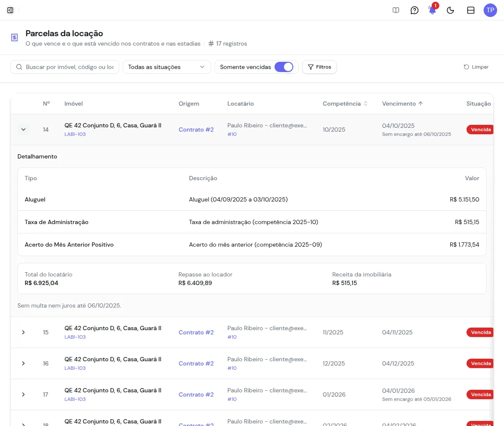Open Contrato #2 link in row 15

pyautogui.click(x=196, y=332)
